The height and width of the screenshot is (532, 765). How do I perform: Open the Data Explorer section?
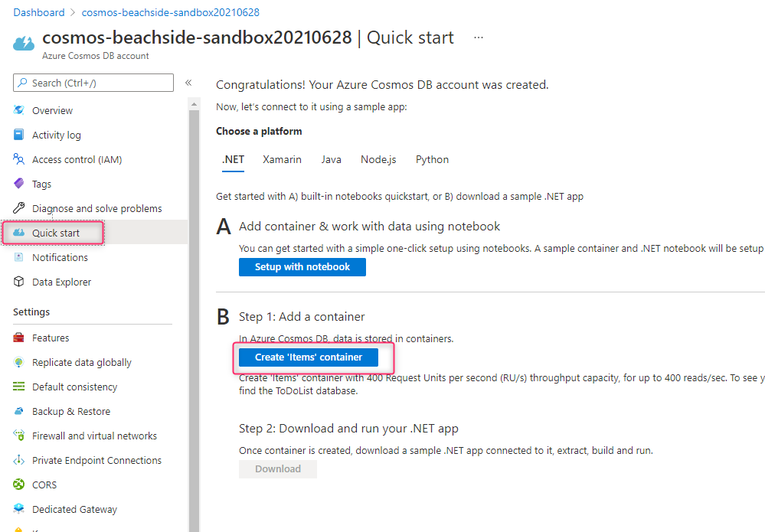pos(58,282)
